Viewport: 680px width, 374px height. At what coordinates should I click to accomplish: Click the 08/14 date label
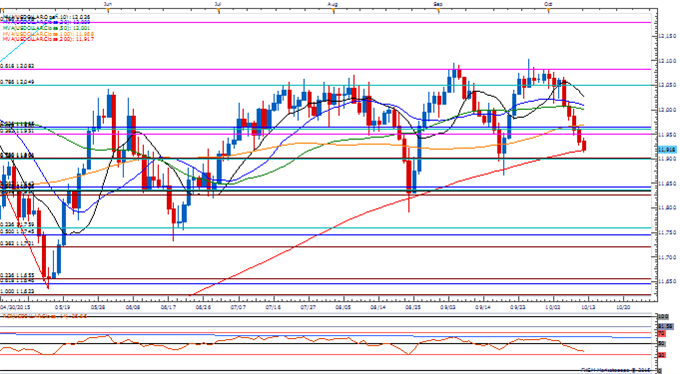coord(378,307)
